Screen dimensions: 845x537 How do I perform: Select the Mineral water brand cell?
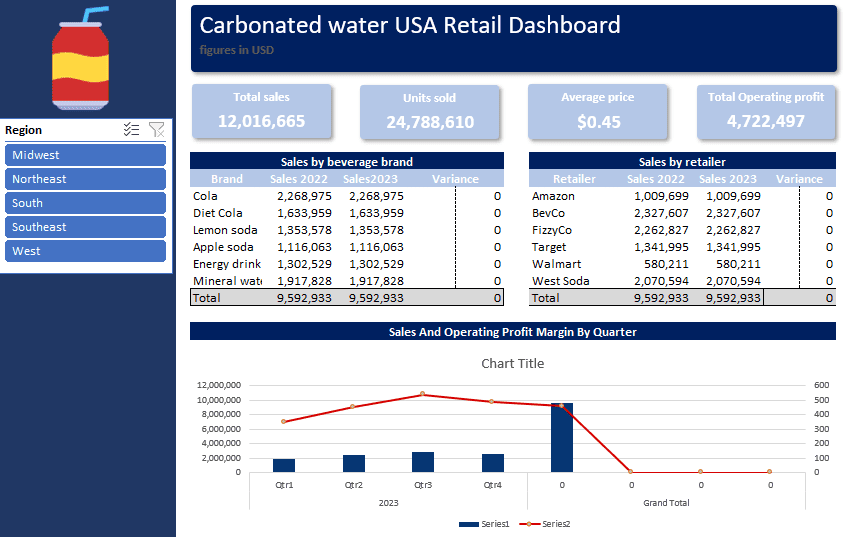click(x=227, y=281)
